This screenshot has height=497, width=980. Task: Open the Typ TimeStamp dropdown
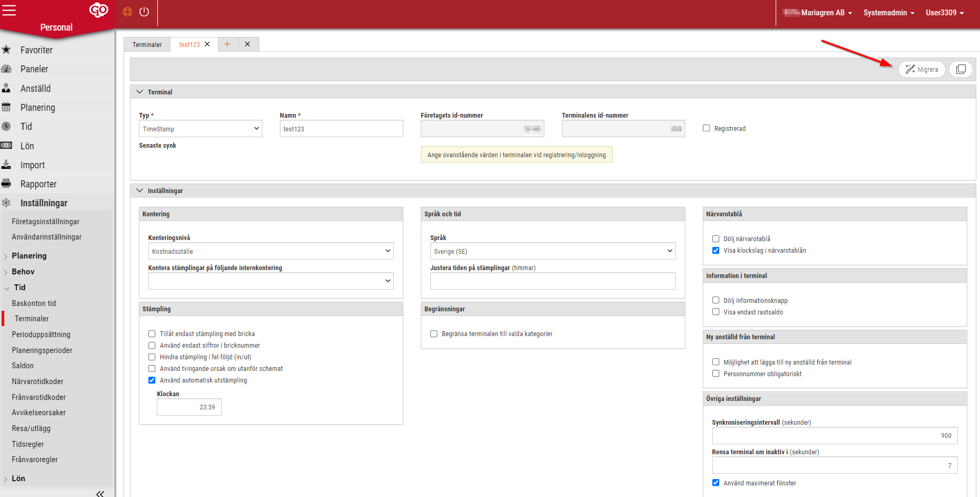pyautogui.click(x=201, y=129)
